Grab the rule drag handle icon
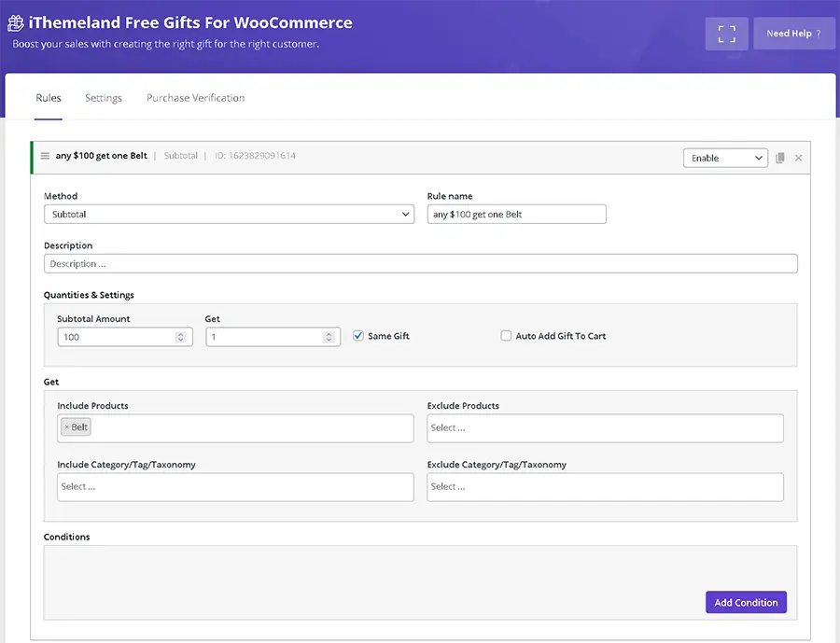 tap(45, 156)
